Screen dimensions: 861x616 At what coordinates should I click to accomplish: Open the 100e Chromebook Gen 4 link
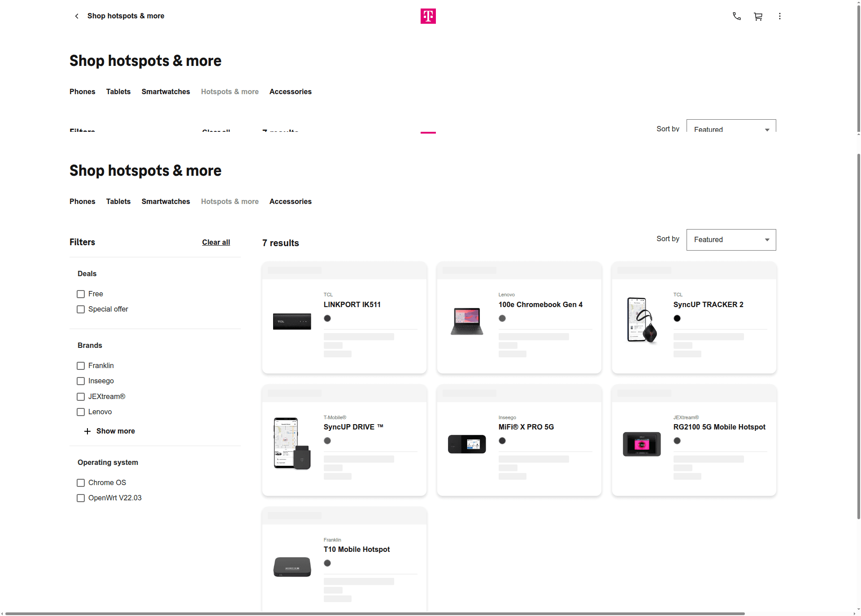click(x=540, y=304)
